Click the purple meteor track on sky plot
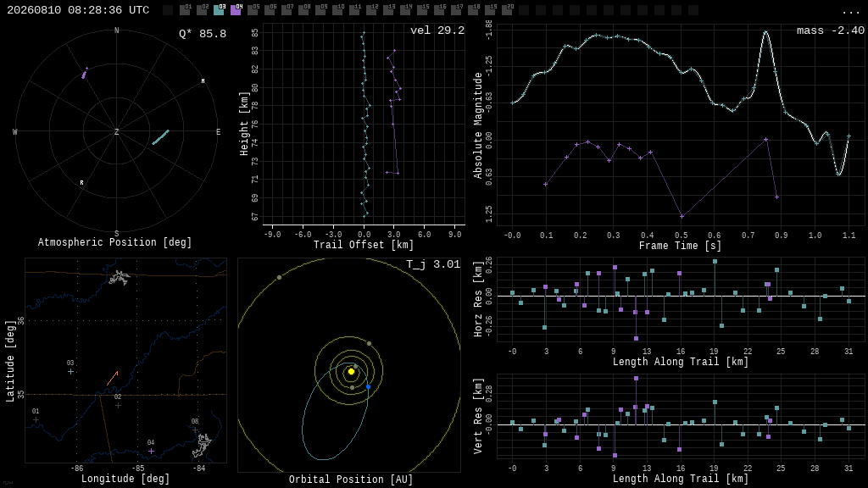 click(84, 73)
